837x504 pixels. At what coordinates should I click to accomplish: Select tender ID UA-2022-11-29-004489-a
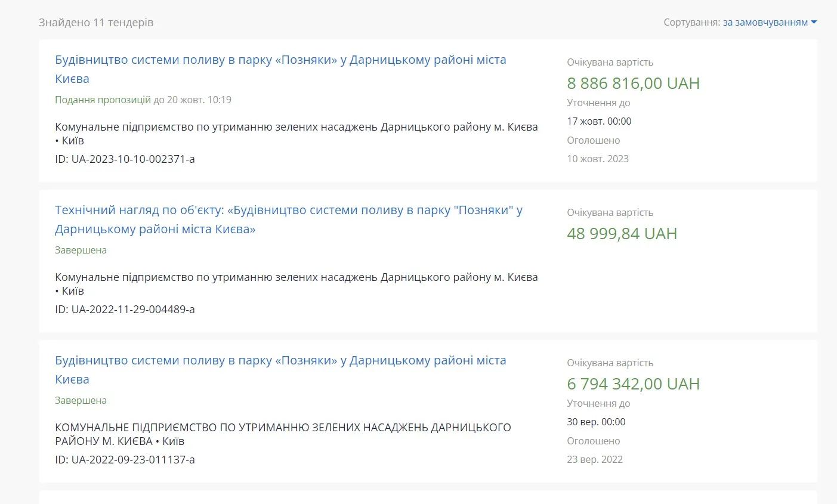[x=125, y=310]
